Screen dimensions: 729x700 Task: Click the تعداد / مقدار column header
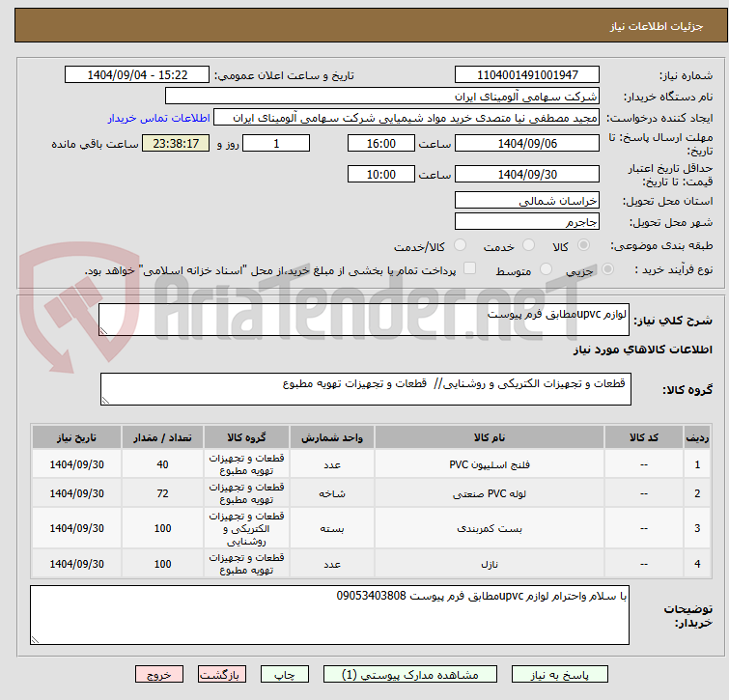pos(162,437)
